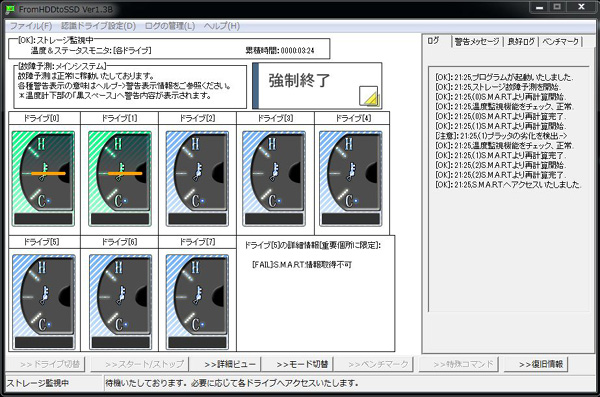600x397 pixels.
Task: Click the yellow triangle icon beside 強制終了
Action: 368,96
